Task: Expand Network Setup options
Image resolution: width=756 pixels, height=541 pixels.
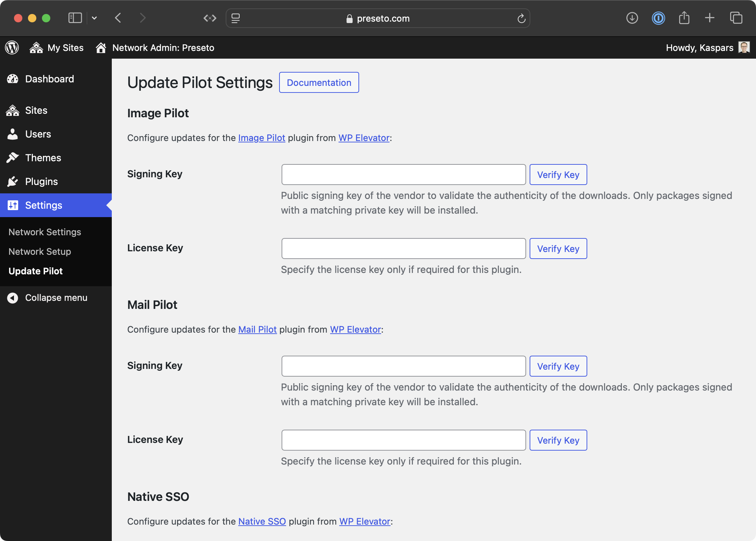Action: [x=39, y=251]
